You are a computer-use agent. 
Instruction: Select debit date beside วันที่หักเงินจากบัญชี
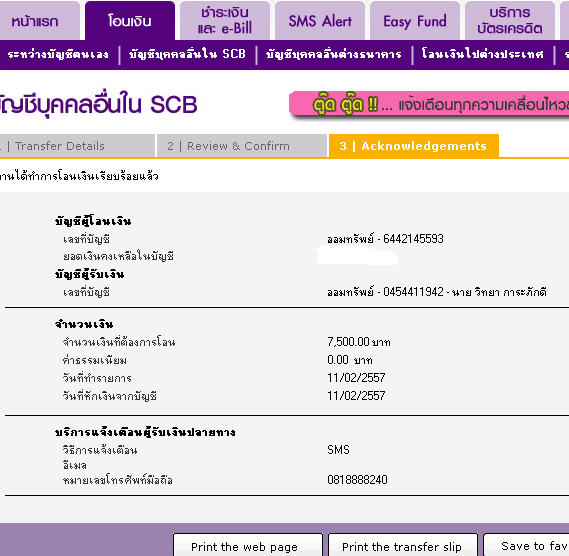coord(356,396)
